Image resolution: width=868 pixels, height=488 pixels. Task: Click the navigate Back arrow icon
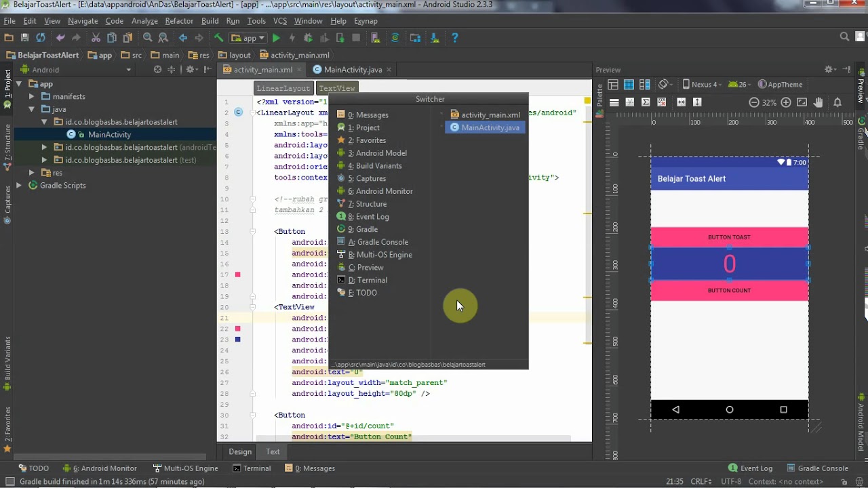tap(182, 38)
